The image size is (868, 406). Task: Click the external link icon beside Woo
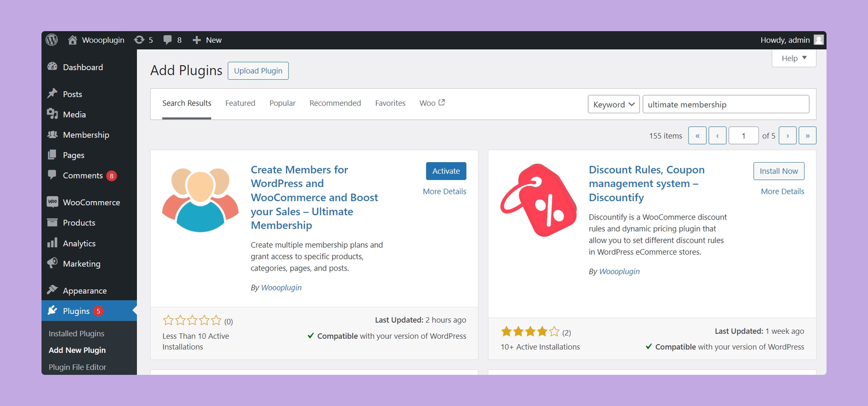click(x=442, y=102)
